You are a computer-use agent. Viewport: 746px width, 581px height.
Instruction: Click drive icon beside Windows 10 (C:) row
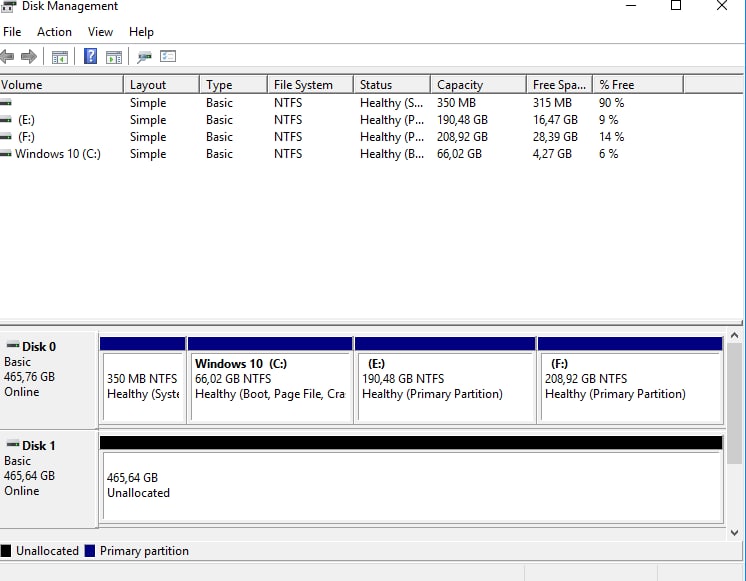[x=6, y=154]
